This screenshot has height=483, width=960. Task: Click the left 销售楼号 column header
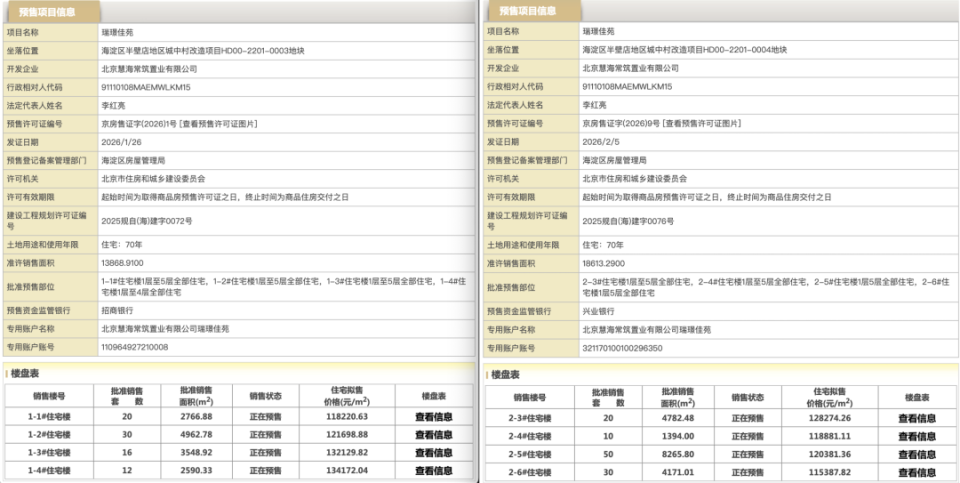click(49, 396)
